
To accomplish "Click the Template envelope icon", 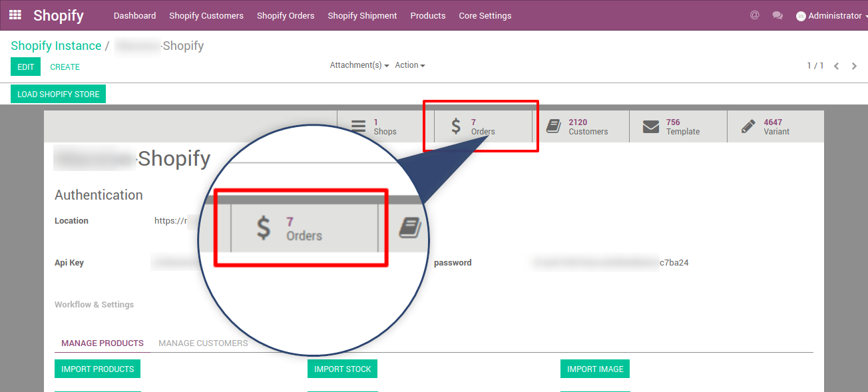I will click(651, 126).
